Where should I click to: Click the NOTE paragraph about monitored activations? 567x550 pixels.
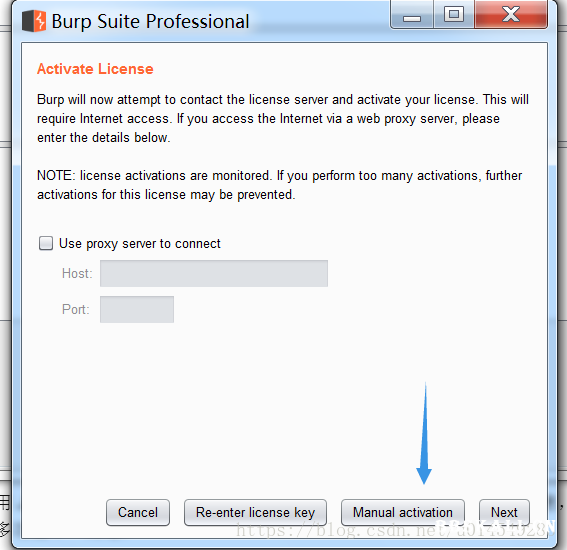point(280,185)
